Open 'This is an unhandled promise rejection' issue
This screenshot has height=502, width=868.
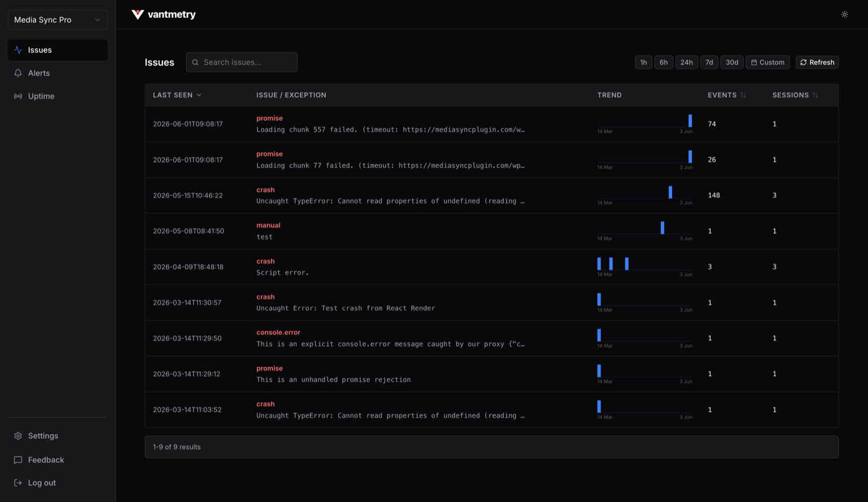[492, 374]
